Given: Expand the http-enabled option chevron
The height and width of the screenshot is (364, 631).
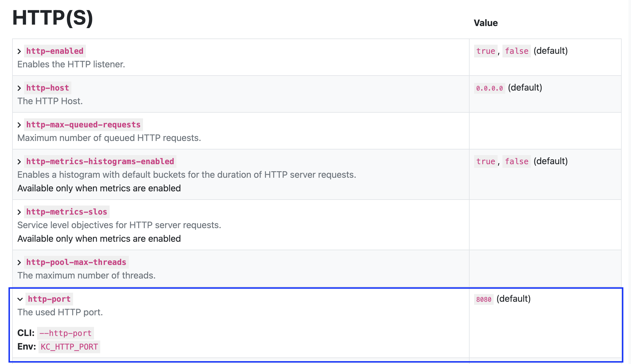Looking at the screenshot, I should [x=19, y=51].
